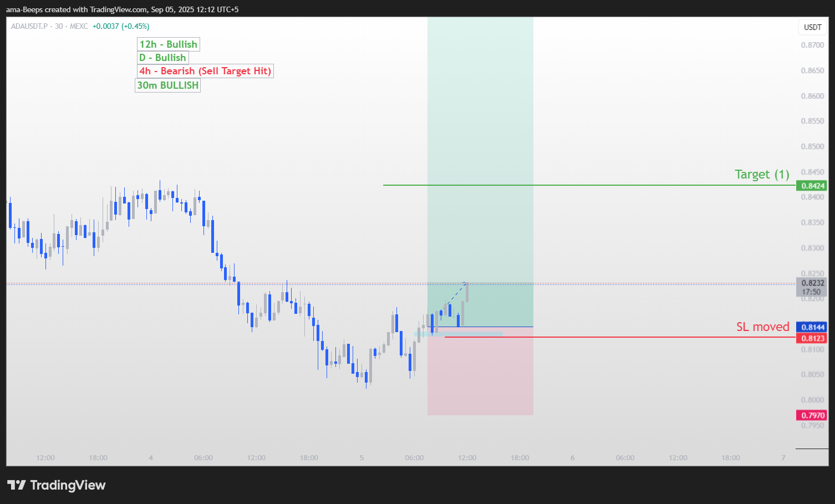Click the 0.8500 price axis label
This screenshot has height=504, width=835.
[x=812, y=147]
